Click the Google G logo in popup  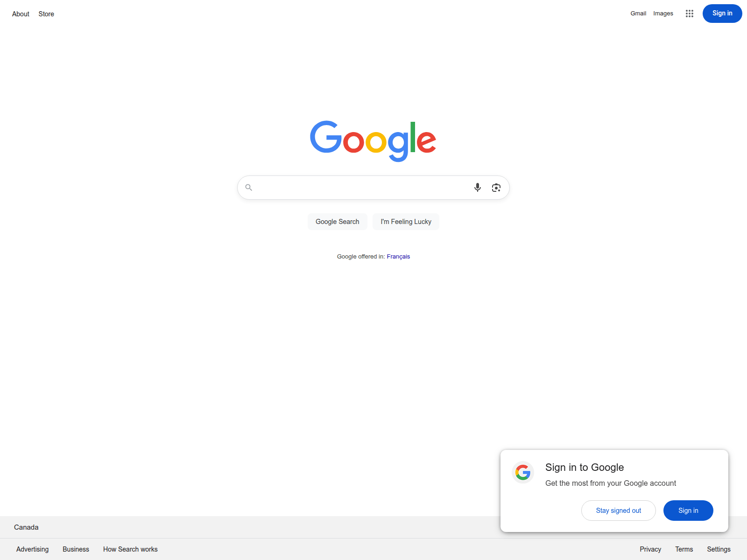point(523,473)
